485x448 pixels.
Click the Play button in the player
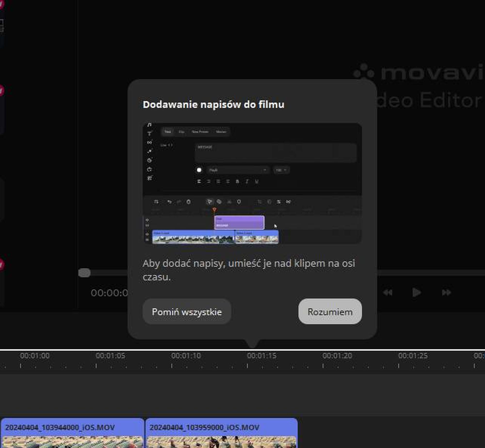[416, 293]
